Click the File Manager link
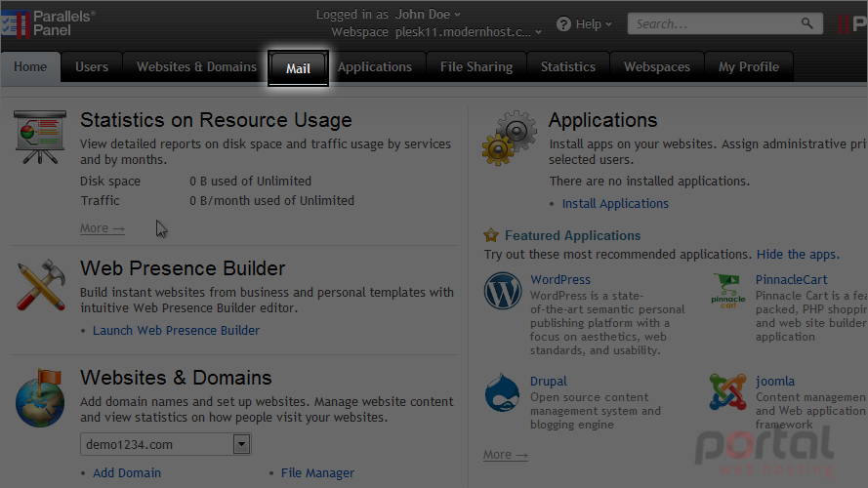The width and height of the screenshot is (868, 488). [317, 473]
